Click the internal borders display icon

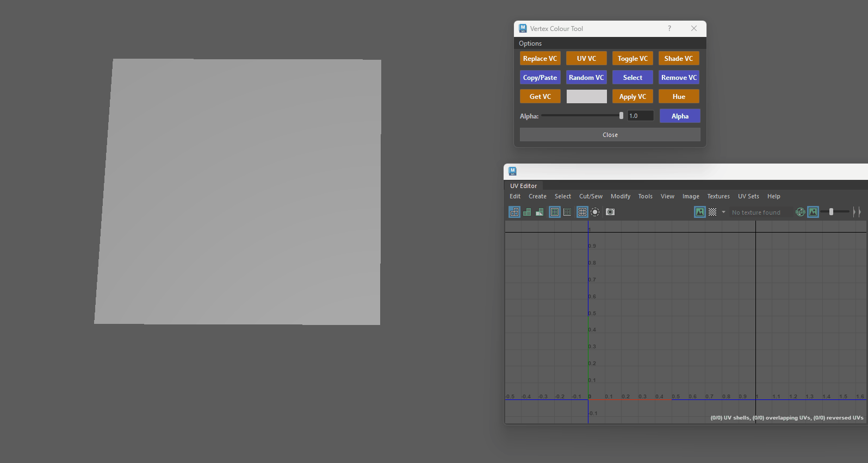(567, 212)
